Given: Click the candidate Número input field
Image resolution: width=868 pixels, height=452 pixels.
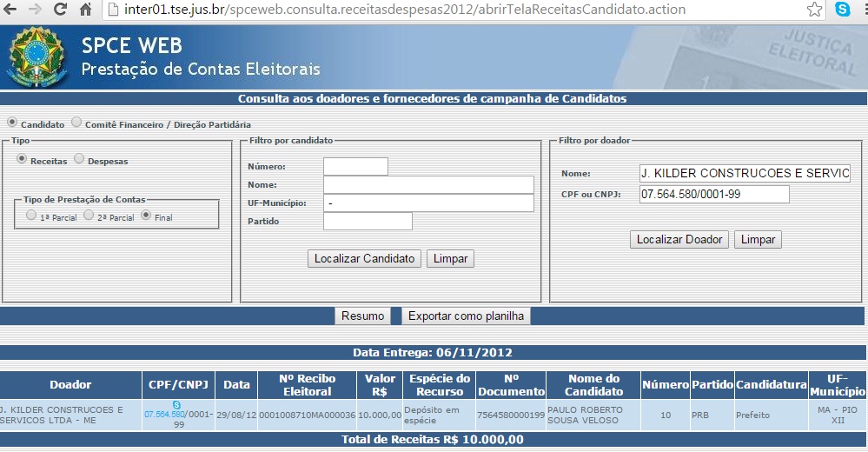Looking at the screenshot, I should point(355,166).
